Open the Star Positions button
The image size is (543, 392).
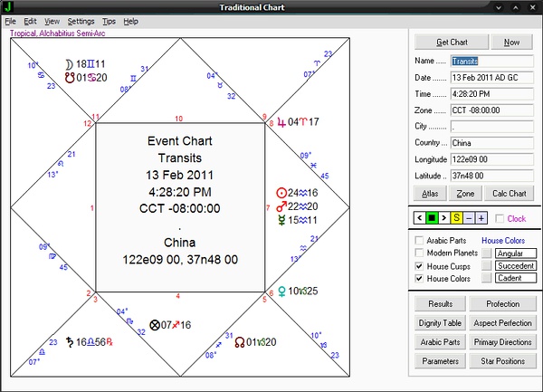[502, 361]
